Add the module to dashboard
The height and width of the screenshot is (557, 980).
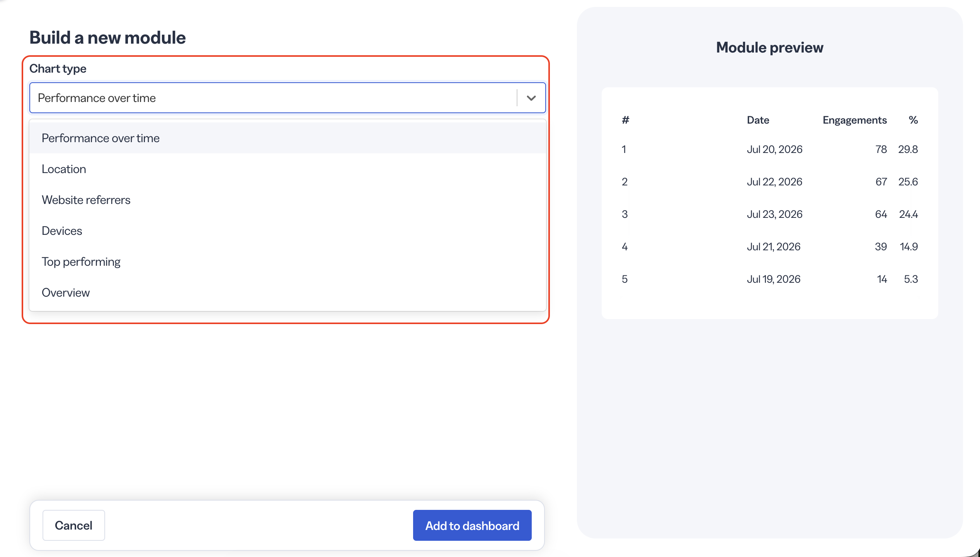pyautogui.click(x=472, y=525)
